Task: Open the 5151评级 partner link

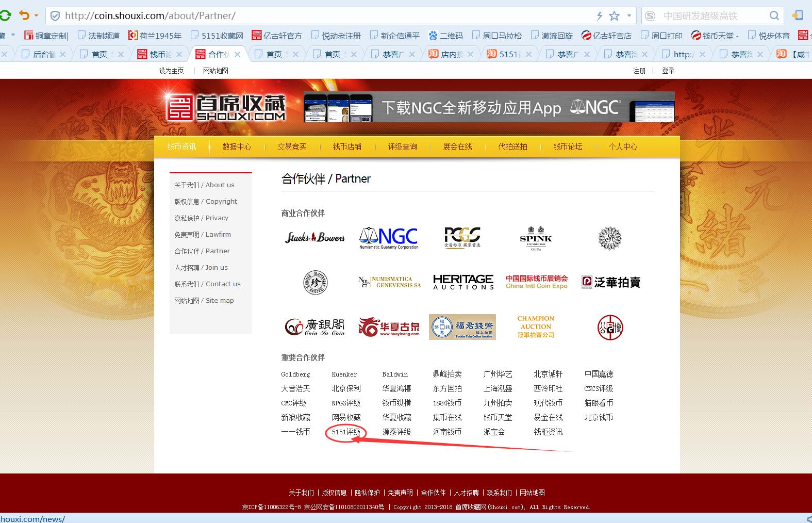Action: (346, 432)
